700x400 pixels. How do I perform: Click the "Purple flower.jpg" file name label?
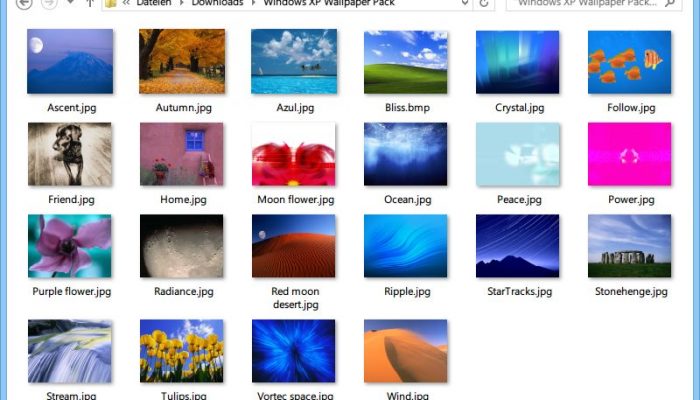pyautogui.click(x=71, y=292)
